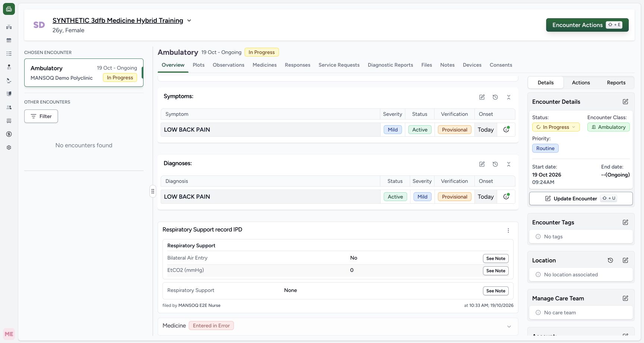Viewport: 644px width, 343px height.
Task: Open the Medicines tab
Action: pyautogui.click(x=265, y=65)
